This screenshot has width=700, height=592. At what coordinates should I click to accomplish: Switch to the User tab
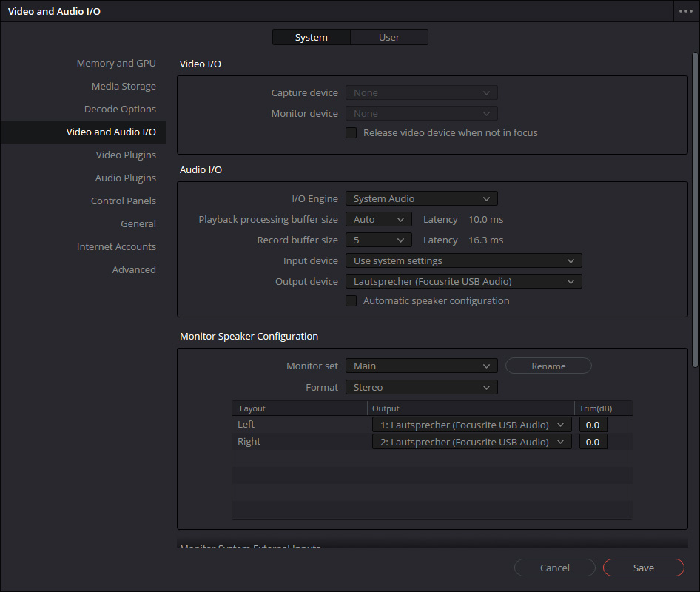point(388,37)
